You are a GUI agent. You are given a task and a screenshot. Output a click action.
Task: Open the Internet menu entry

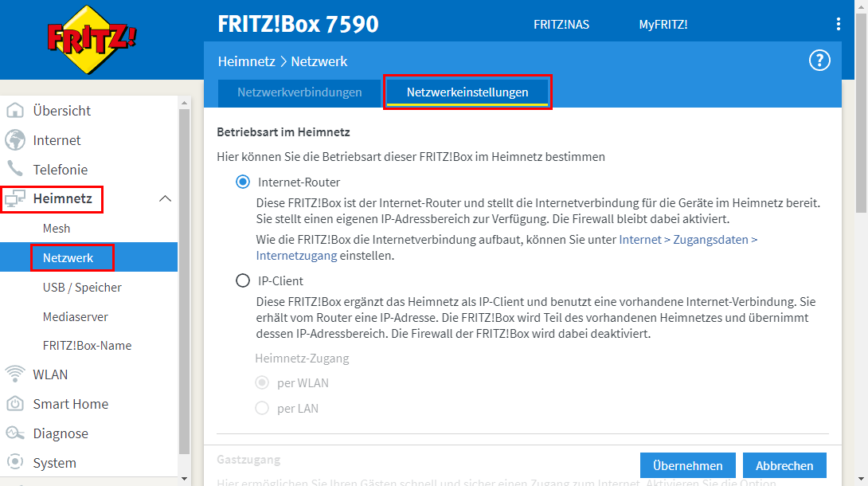point(57,140)
